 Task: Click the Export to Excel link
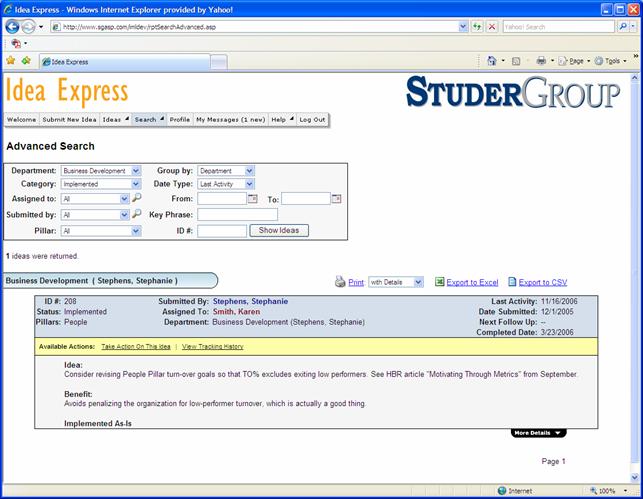[472, 282]
